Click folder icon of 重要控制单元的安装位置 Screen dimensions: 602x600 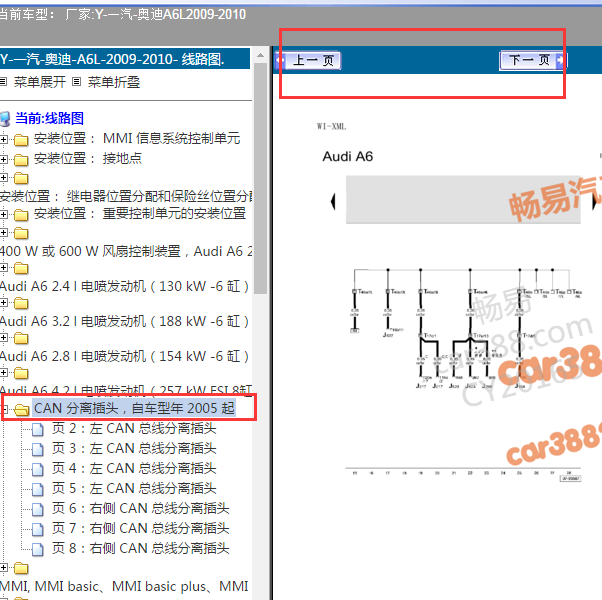[x=21, y=215]
